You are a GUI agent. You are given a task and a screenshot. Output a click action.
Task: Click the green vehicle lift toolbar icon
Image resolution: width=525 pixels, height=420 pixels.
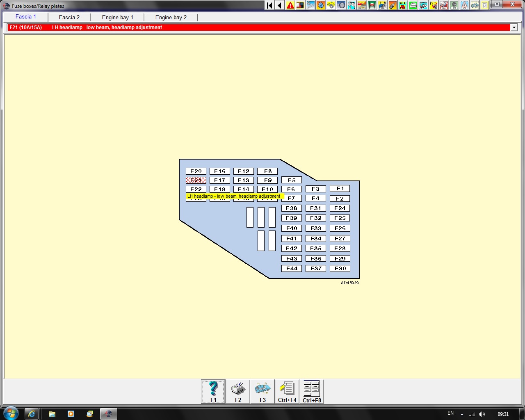[372, 5]
